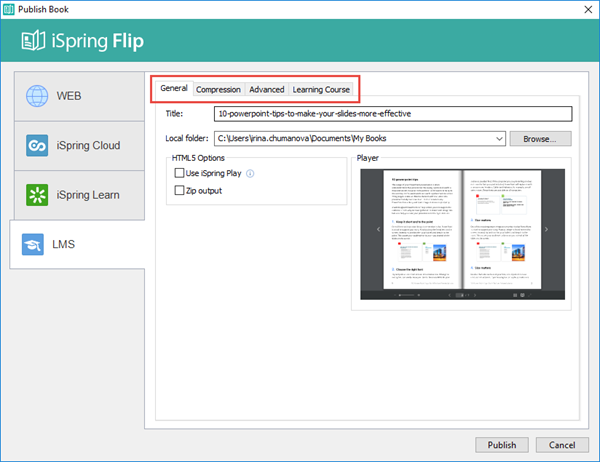Click the preview zoom slider in player toolbar

click(407, 295)
